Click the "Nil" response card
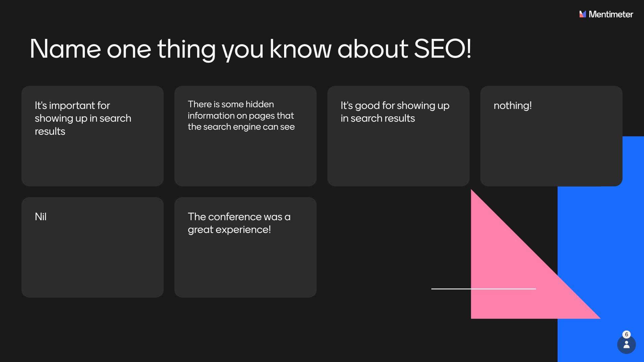The width and height of the screenshot is (644, 362). (92, 247)
